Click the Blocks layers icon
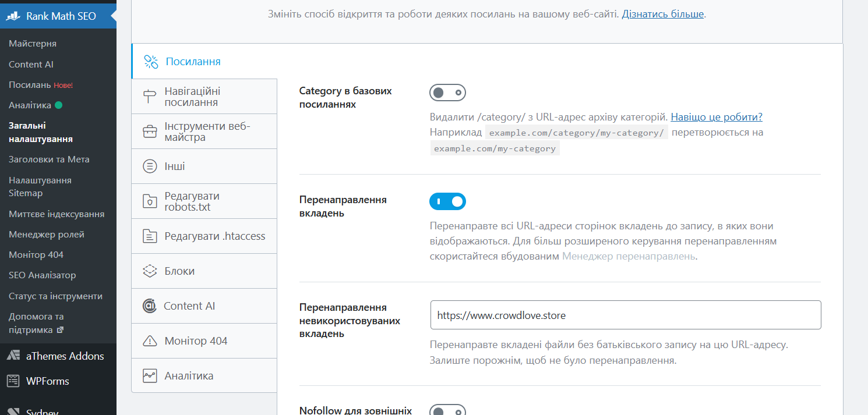This screenshot has width=868, height=415. (150, 271)
